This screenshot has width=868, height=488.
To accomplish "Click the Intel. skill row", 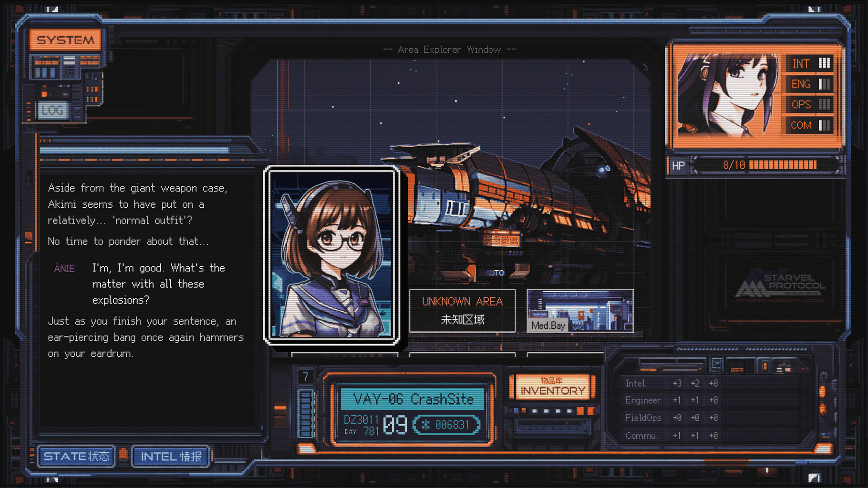I will pyautogui.click(x=671, y=383).
